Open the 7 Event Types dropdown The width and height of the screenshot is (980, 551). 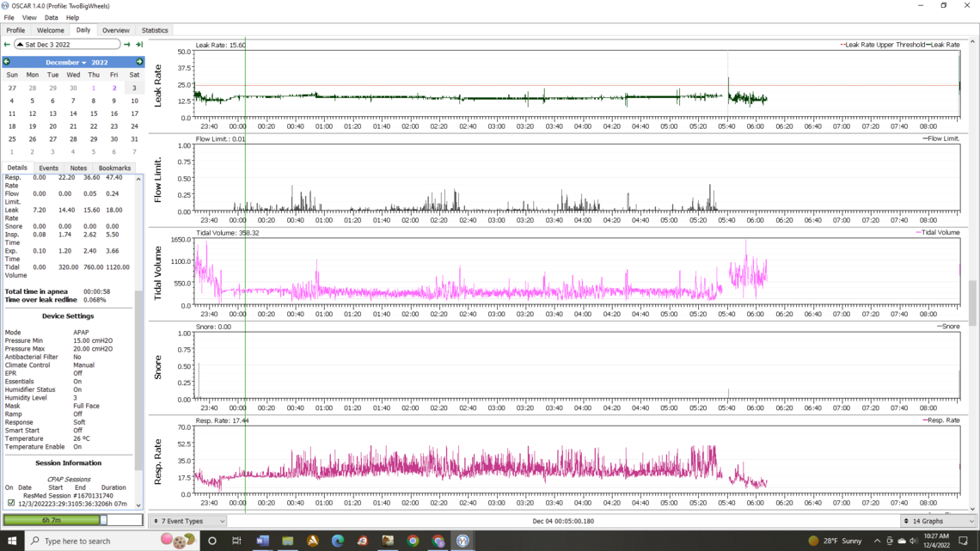(188, 521)
